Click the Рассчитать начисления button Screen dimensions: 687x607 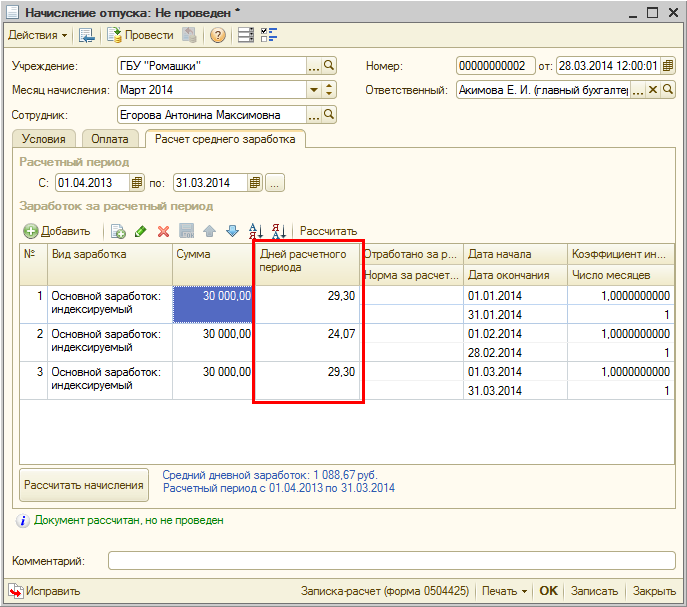click(x=85, y=485)
